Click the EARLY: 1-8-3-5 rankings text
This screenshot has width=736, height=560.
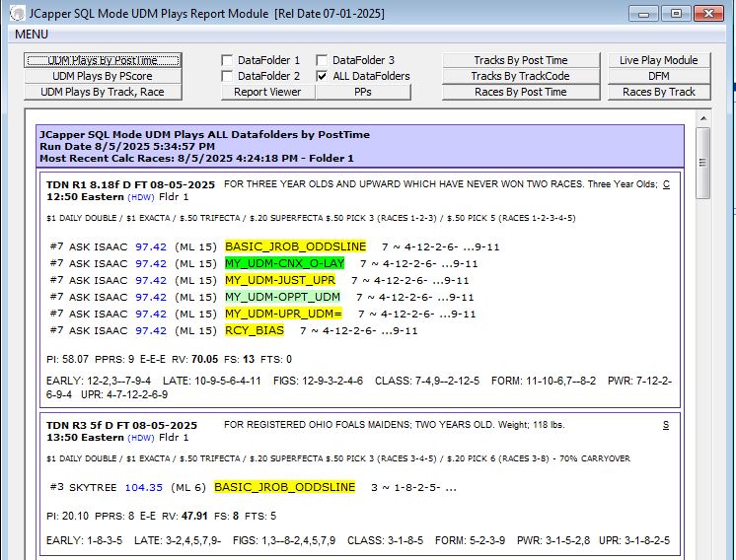(x=84, y=540)
